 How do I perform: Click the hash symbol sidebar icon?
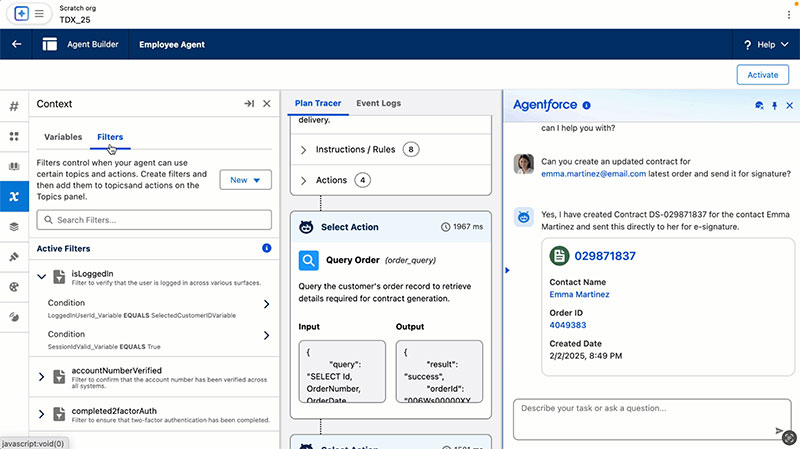point(14,106)
